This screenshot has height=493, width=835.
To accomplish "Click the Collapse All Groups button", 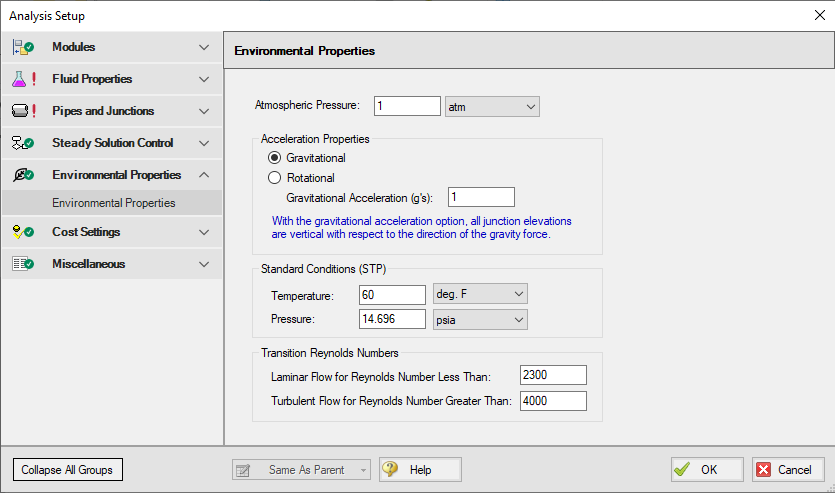I will pos(67,470).
